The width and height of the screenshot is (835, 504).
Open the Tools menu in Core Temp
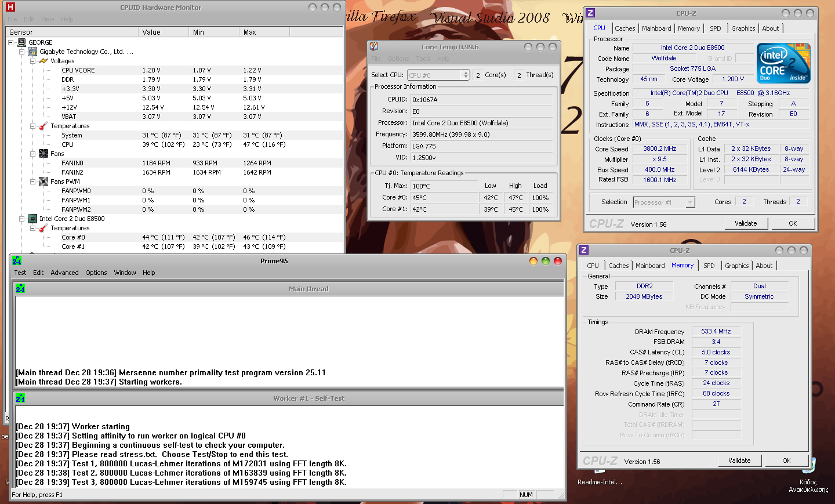click(x=423, y=59)
